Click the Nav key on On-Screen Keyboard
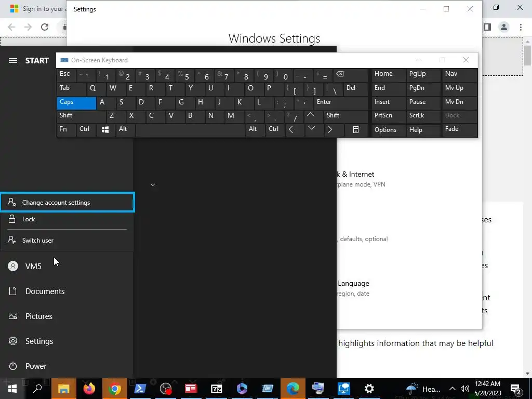The image size is (532, 399). (459, 75)
